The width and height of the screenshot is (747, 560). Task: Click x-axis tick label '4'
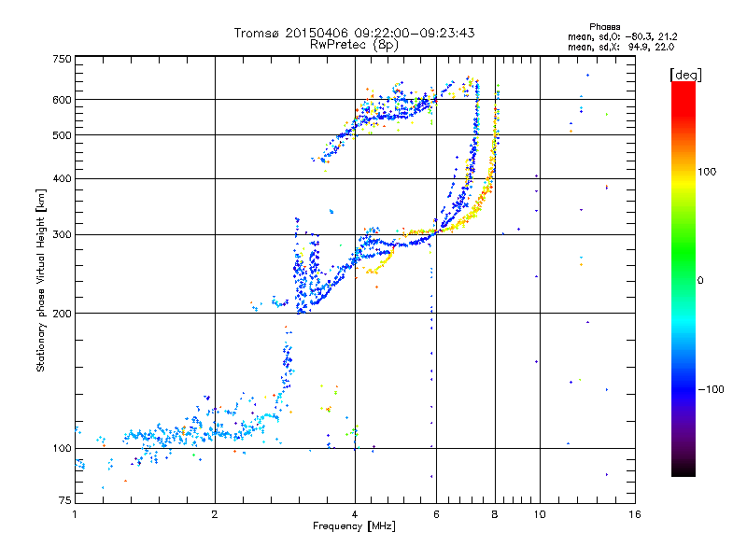(355, 514)
